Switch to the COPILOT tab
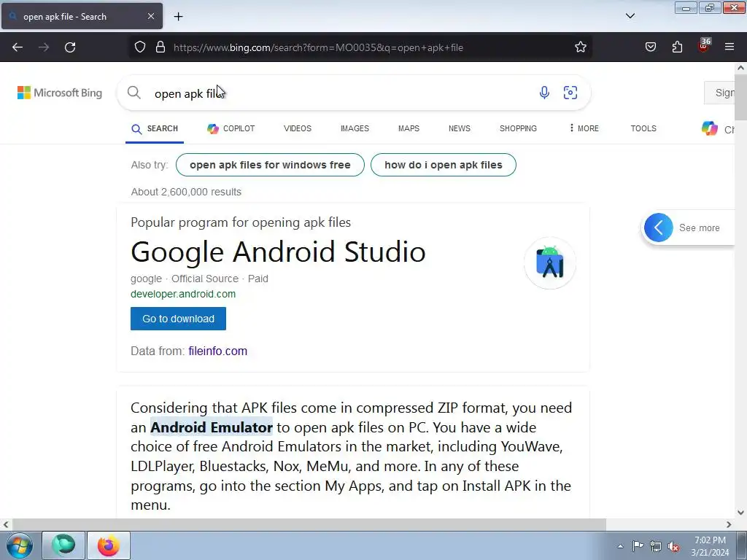747x560 pixels. point(231,128)
